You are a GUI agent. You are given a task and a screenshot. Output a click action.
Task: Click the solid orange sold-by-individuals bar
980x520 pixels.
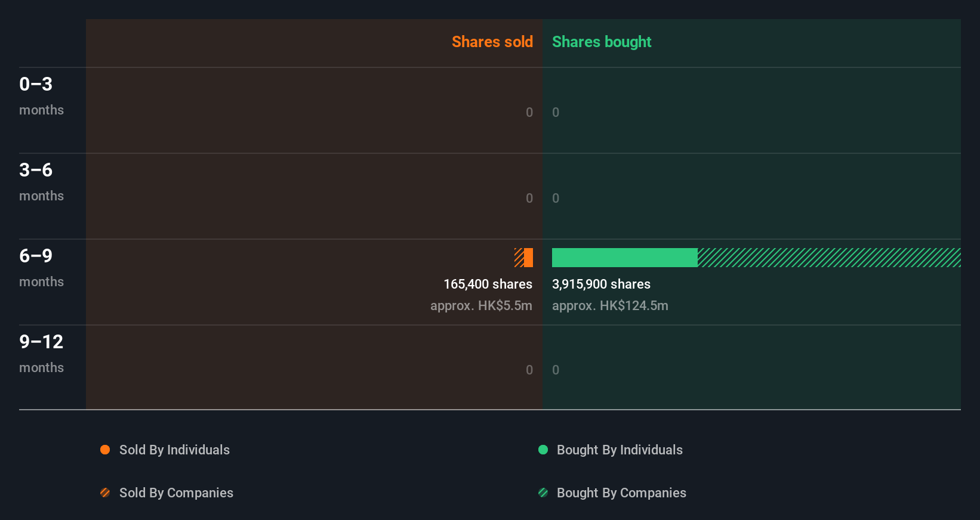529,258
